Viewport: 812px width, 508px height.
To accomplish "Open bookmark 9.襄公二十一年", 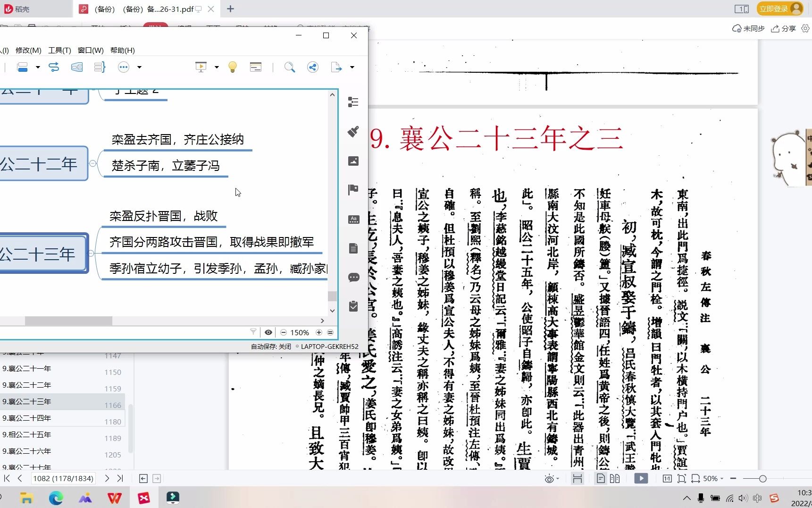I will [x=27, y=368].
